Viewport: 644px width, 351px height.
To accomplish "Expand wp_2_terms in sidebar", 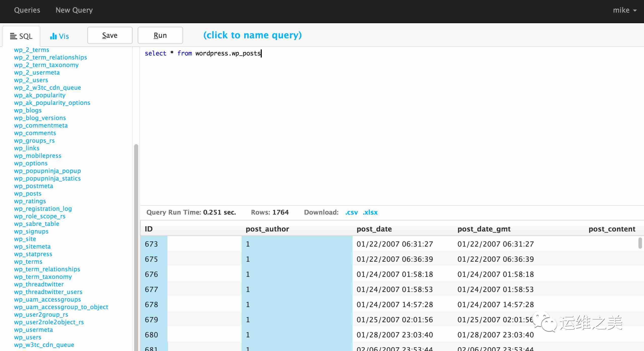I will [x=31, y=50].
